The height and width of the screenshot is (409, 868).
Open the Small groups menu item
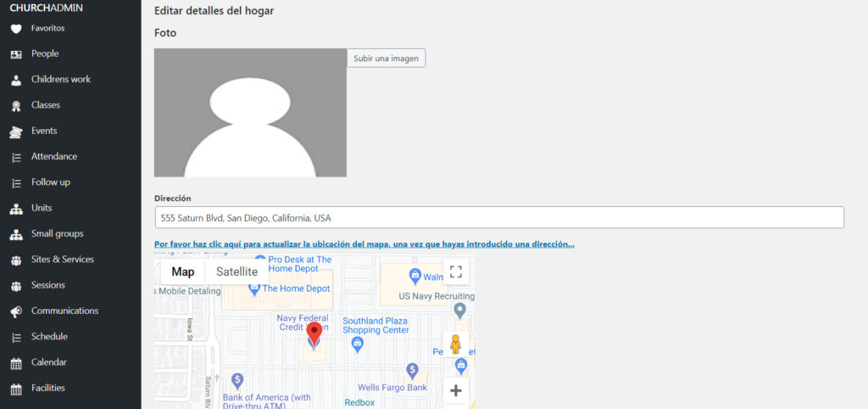(x=57, y=234)
